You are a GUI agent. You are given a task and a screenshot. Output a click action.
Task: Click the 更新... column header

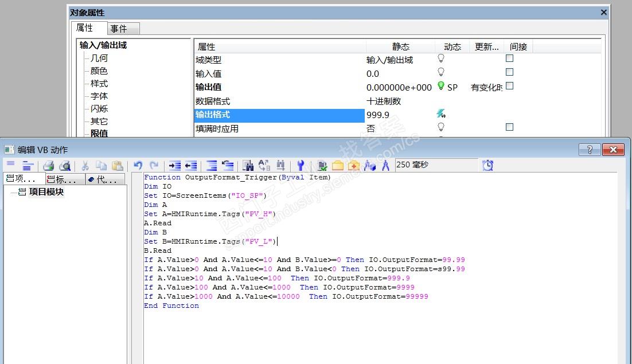point(486,46)
